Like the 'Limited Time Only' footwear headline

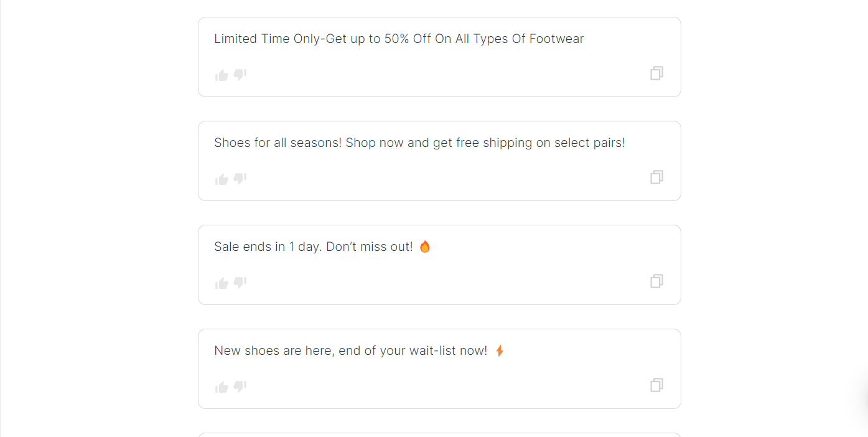click(222, 75)
